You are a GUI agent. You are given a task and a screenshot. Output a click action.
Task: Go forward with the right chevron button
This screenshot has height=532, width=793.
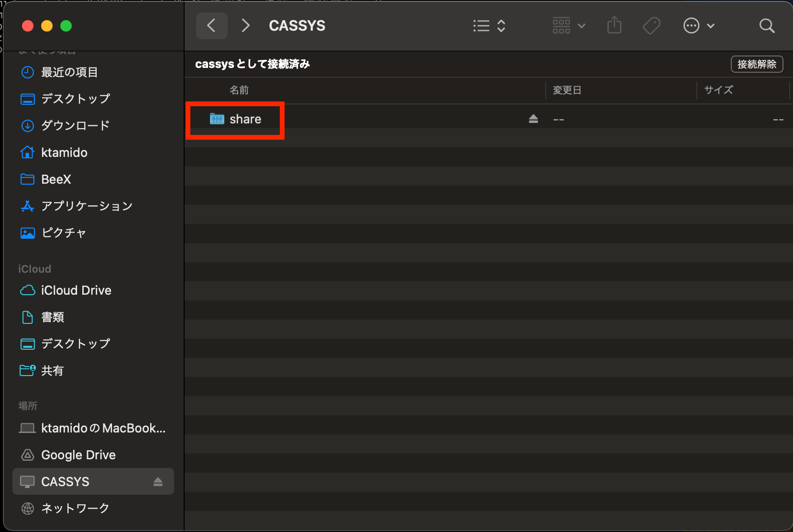(245, 25)
